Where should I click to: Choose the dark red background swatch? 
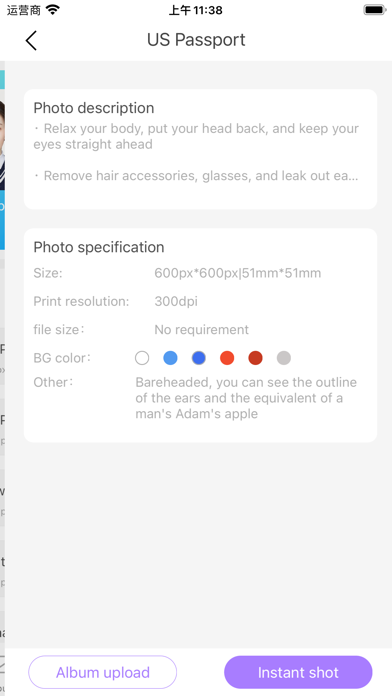tap(255, 358)
